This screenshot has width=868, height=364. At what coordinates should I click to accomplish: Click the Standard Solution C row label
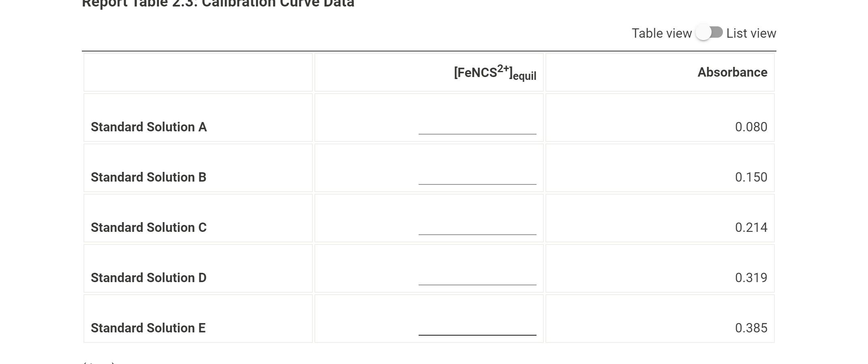click(149, 227)
